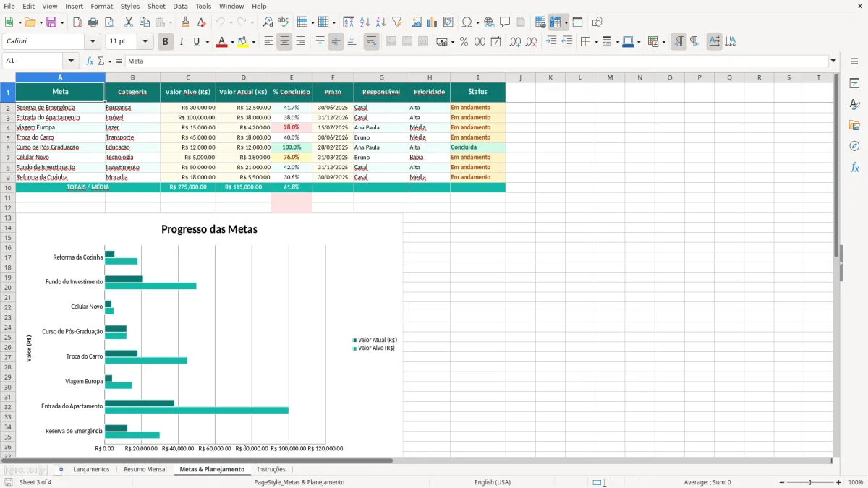The image size is (868, 488).
Task: Open the Borders dropdown arrow
Action: pos(597,42)
